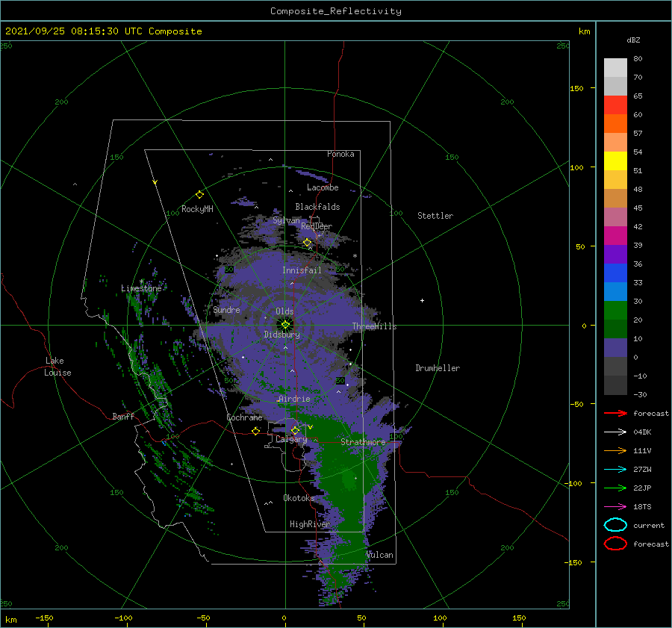Image resolution: width=672 pixels, height=628 pixels.
Task: Click the red 65-60 dBZ color swatch
Action: pyautogui.click(x=615, y=105)
